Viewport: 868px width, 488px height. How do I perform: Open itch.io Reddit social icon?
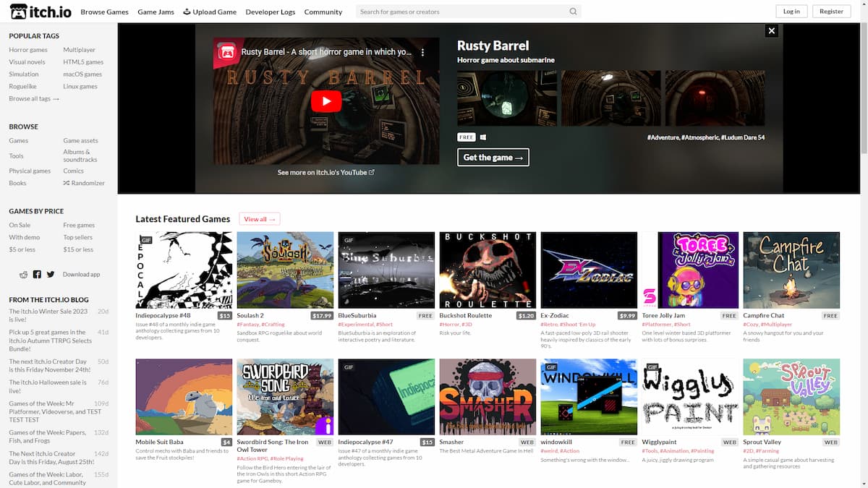(x=24, y=275)
